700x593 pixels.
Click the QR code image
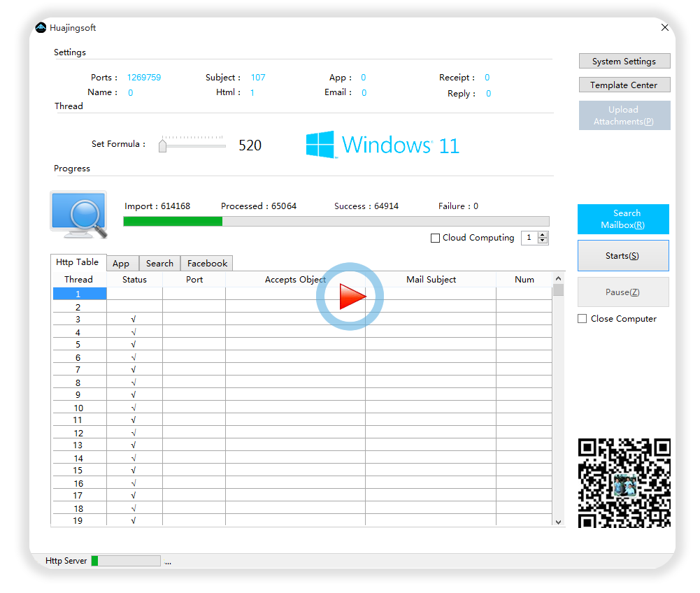point(624,483)
